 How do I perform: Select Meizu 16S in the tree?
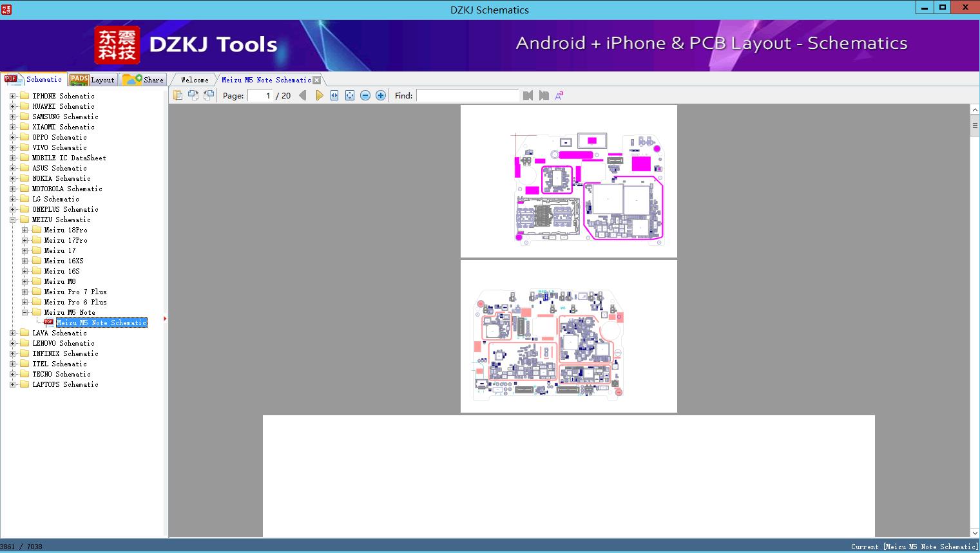coord(62,271)
